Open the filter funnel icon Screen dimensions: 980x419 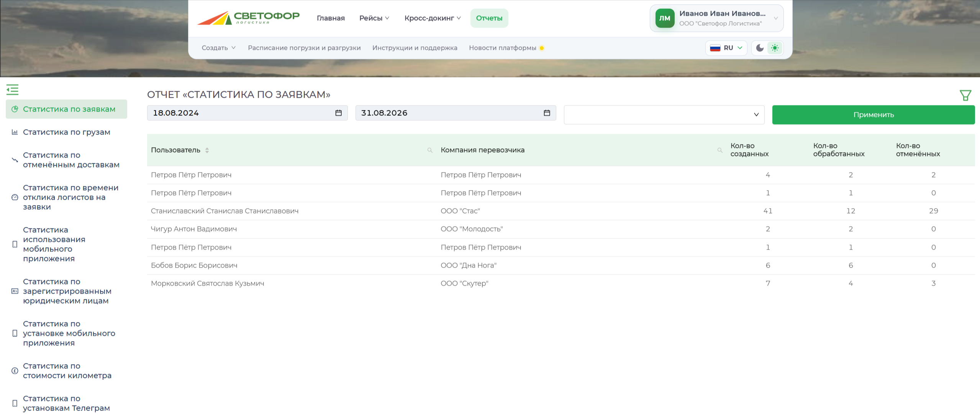[965, 95]
